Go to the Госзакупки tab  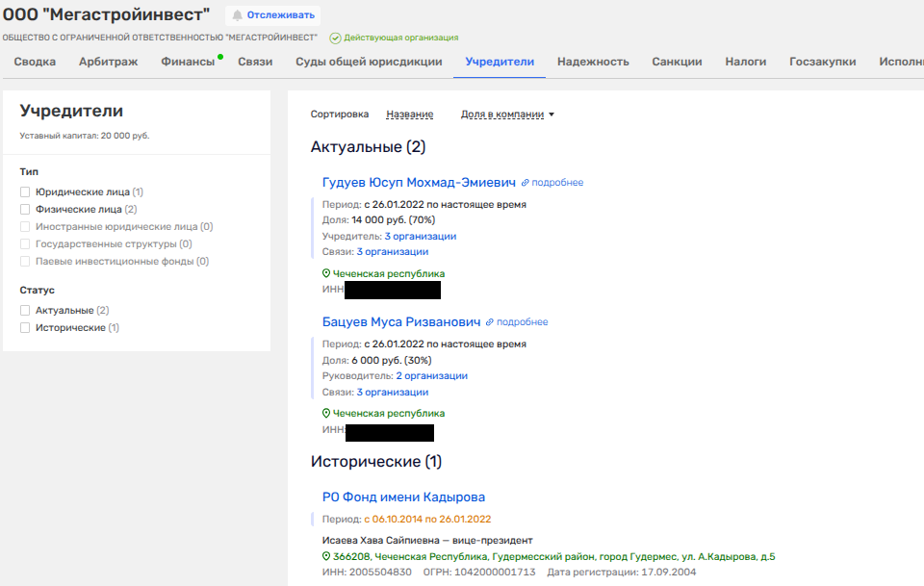click(822, 62)
